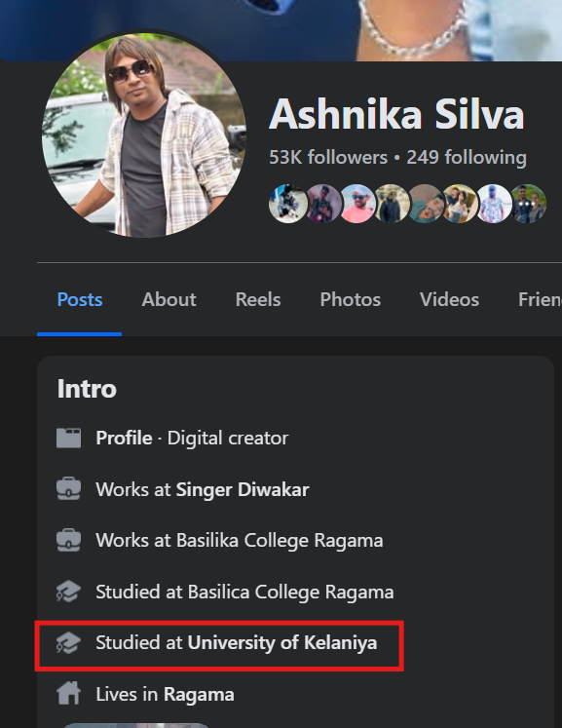
Task: Open the Videos tab
Action: pyautogui.click(x=449, y=299)
